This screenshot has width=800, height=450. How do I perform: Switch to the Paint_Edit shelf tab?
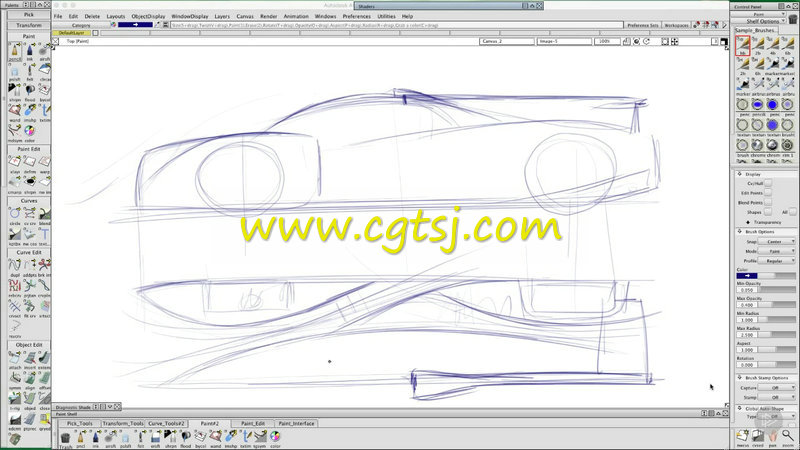click(253, 423)
